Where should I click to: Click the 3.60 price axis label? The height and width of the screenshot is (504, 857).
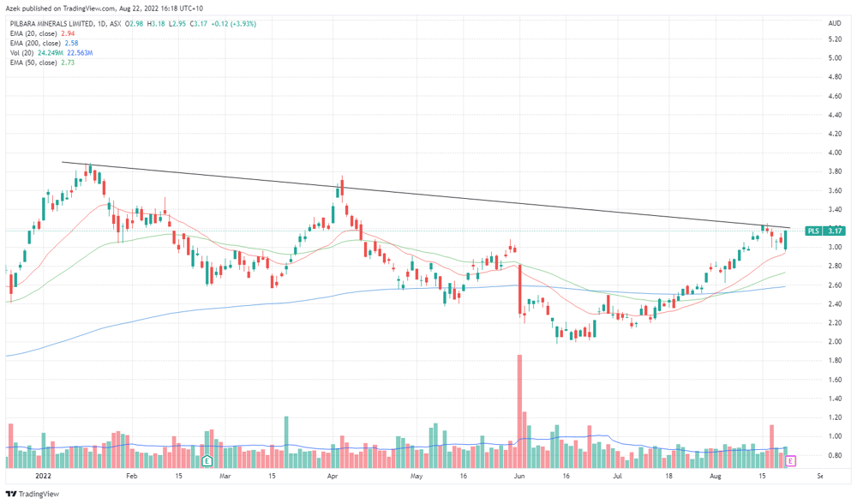(x=835, y=191)
